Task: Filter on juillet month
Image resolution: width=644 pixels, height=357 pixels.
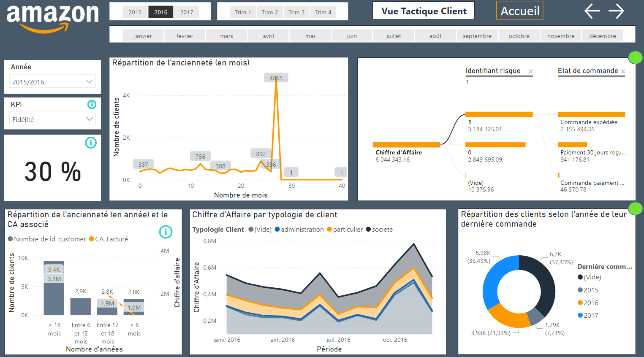Action: pyautogui.click(x=394, y=36)
